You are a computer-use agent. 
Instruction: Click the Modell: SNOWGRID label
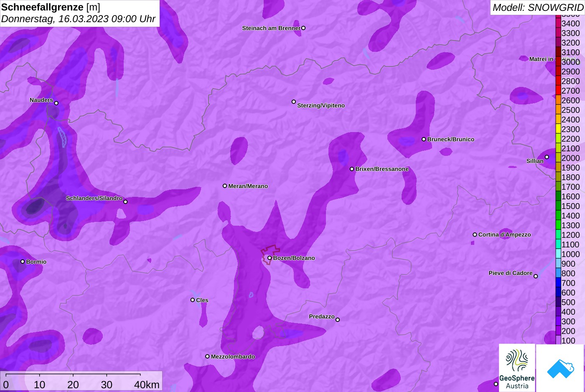[x=538, y=8]
